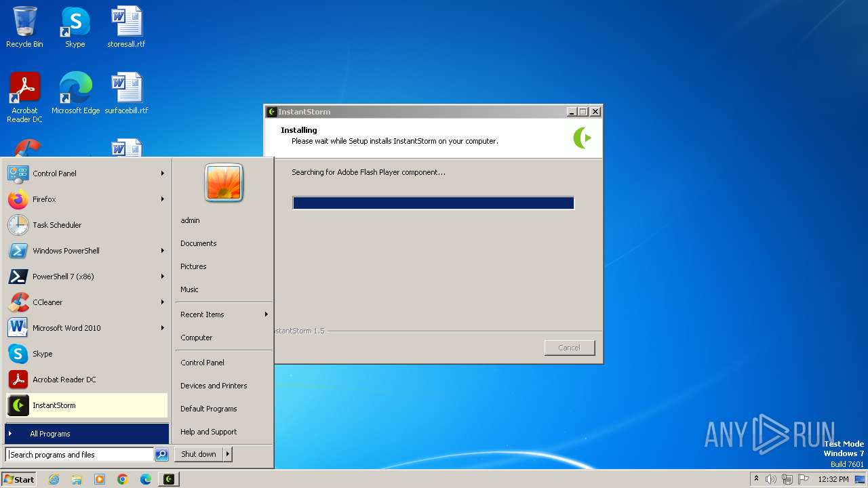Click Show desktop button at taskbar end

861,479
